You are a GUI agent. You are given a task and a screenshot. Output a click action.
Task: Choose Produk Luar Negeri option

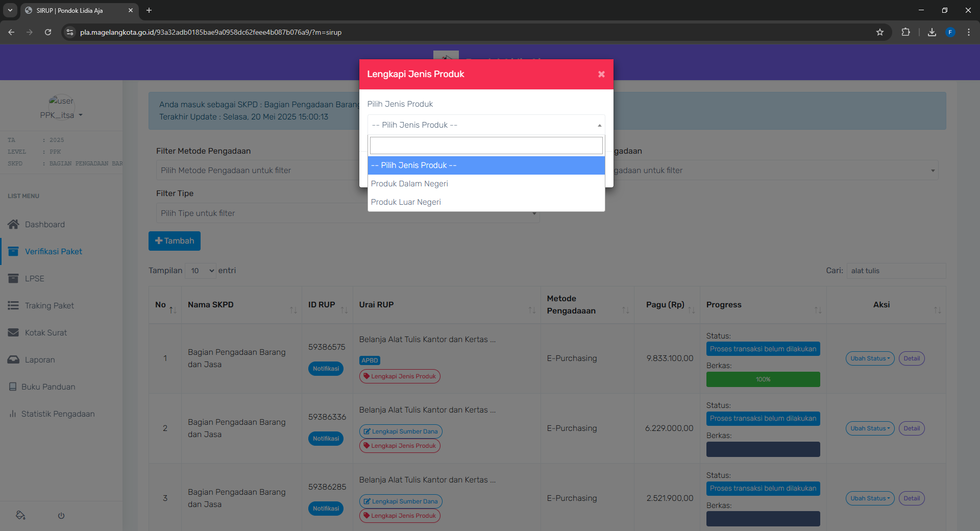[406, 202]
